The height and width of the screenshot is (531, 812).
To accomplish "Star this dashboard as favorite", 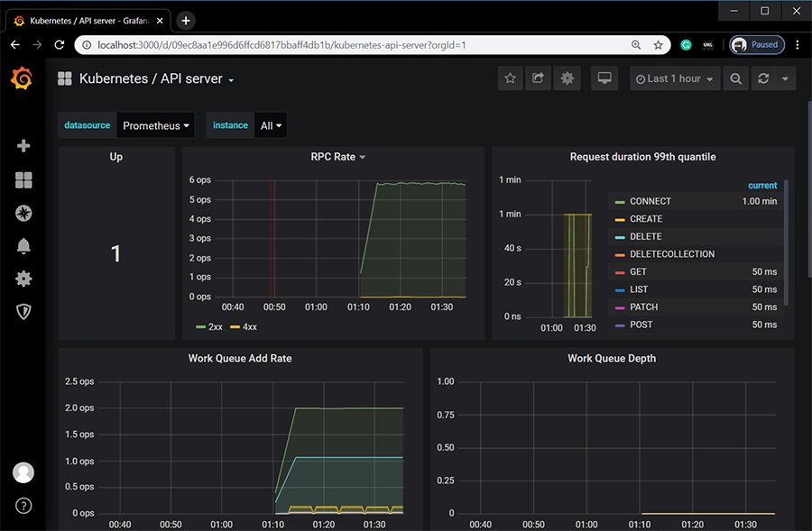I will click(510, 78).
